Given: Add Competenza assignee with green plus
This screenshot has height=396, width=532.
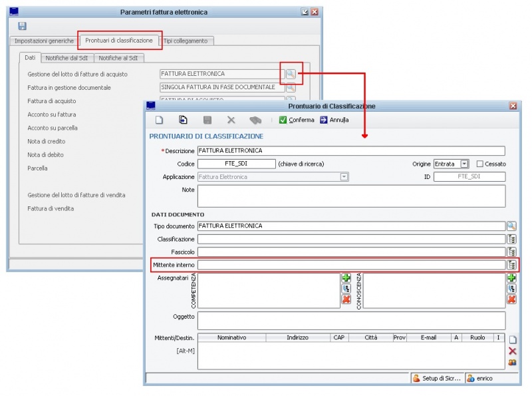Looking at the screenshot, I should 346,278.
